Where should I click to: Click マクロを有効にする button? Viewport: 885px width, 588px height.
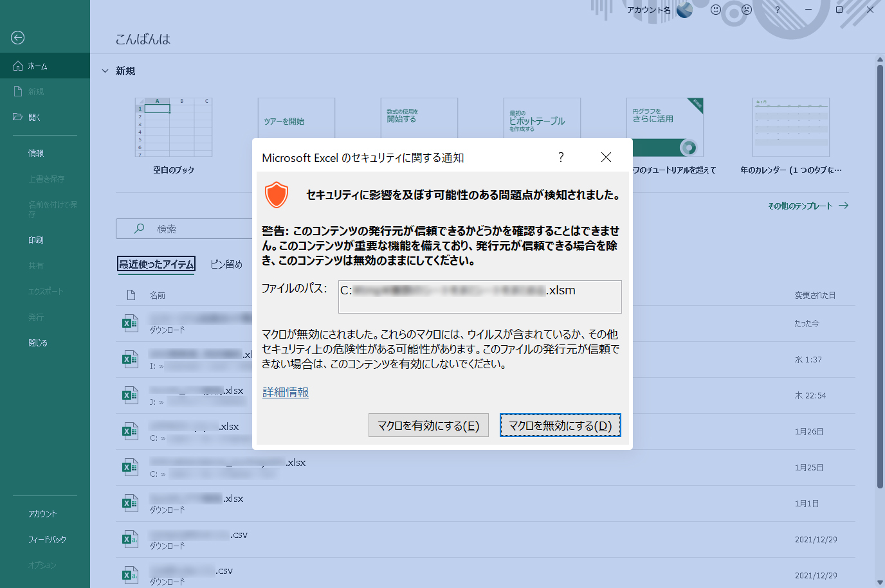click(x=428, y=425)
